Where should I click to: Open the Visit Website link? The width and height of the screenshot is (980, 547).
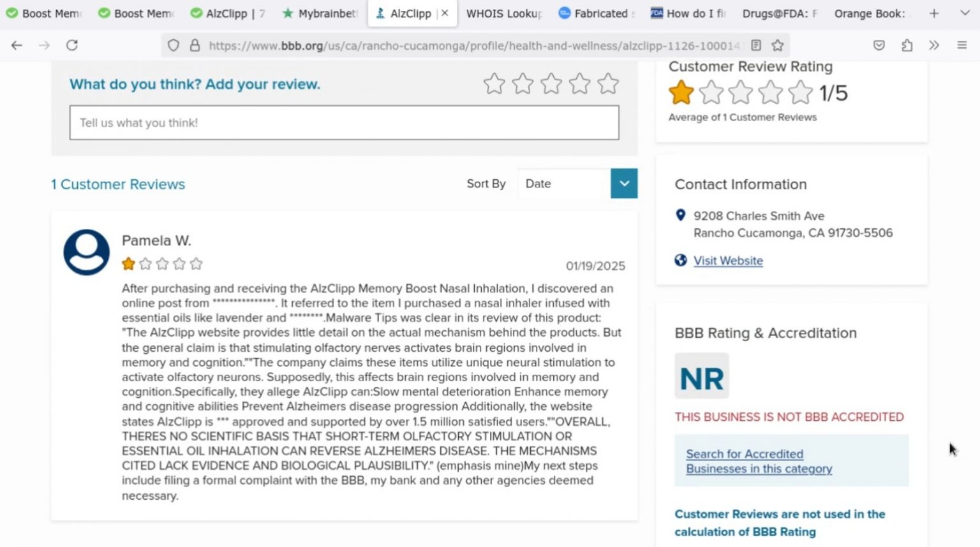tap(728, 261)
